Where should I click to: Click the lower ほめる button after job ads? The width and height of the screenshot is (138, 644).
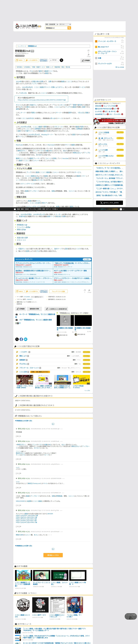point(20,291)
